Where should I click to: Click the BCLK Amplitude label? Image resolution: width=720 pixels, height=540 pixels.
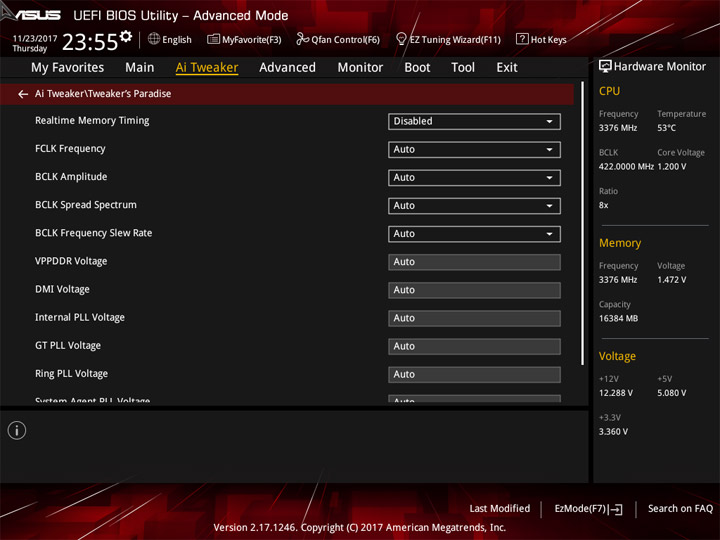(71, 177)
